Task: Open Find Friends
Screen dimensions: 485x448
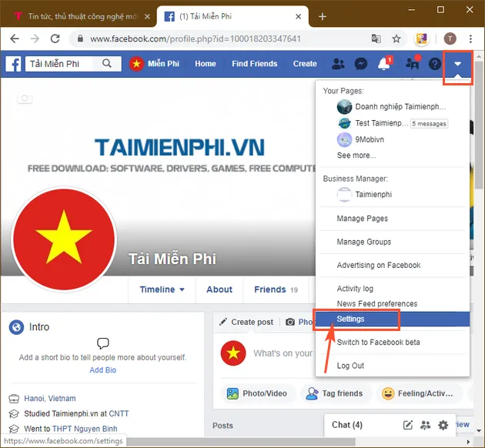Action: [x=255, y=64]
